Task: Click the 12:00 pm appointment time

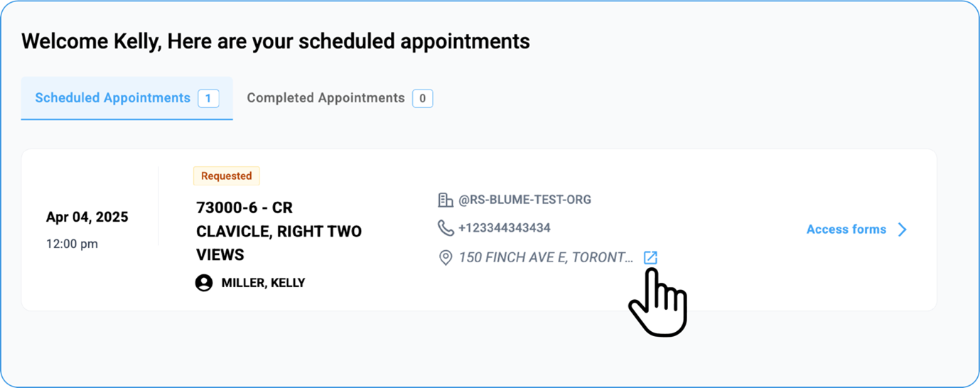Action: (x=72, y=244)
